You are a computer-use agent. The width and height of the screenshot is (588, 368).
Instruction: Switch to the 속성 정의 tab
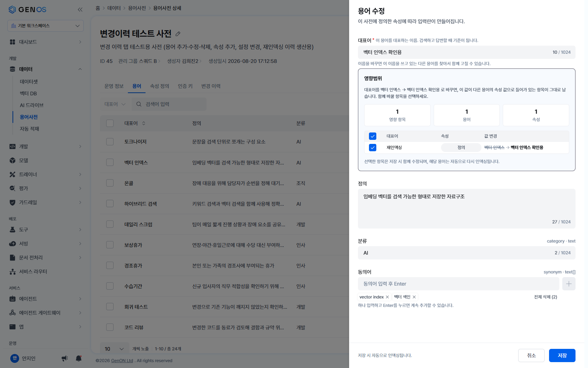click(x=159, y=86)
